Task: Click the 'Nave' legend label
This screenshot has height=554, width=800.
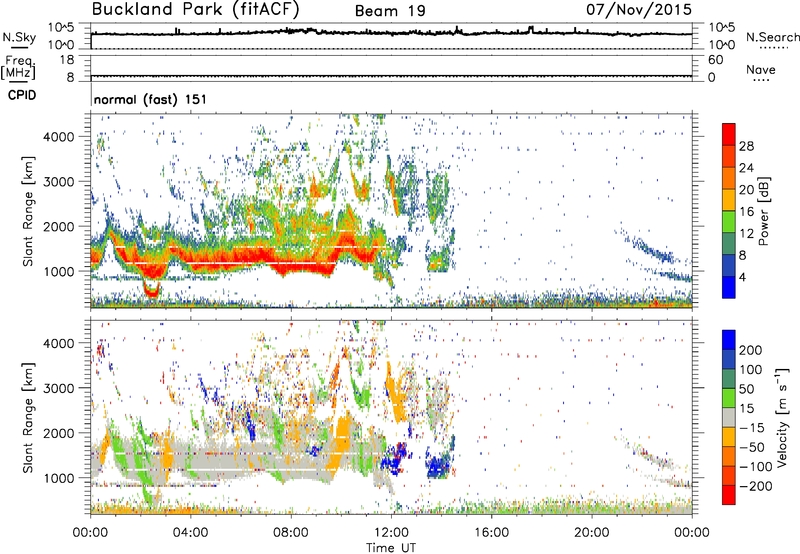Action: click(x=761, y=70)
